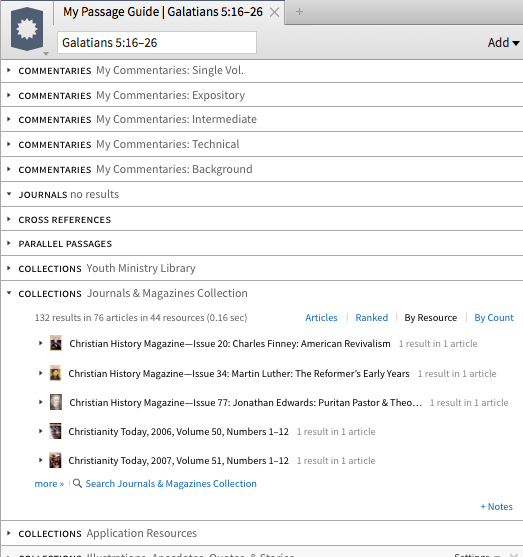Open Christian History Magazine Issue 20 title
Screen dimensions: 523x557
(230, 344)
